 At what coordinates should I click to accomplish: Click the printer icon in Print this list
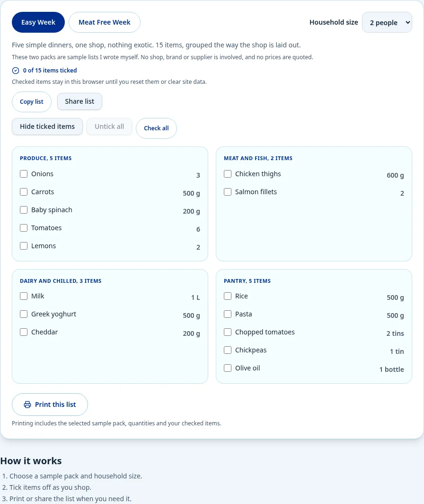[27, 405]
